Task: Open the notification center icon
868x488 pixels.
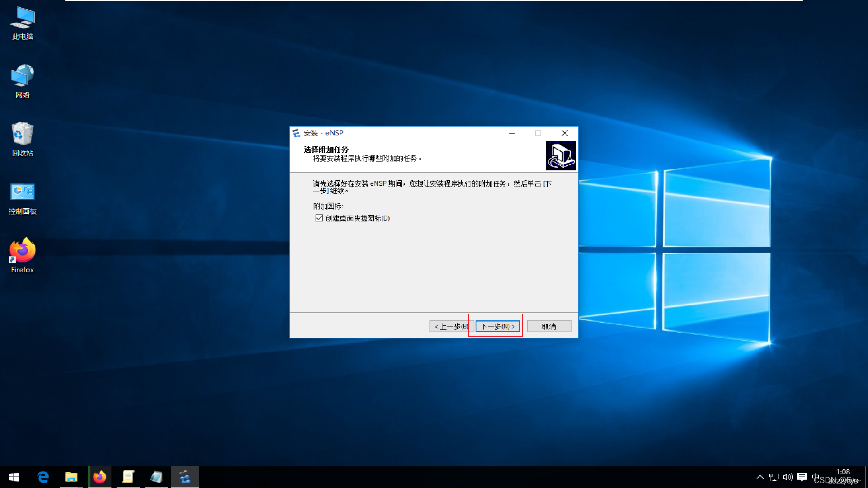Action: point(802,477)
